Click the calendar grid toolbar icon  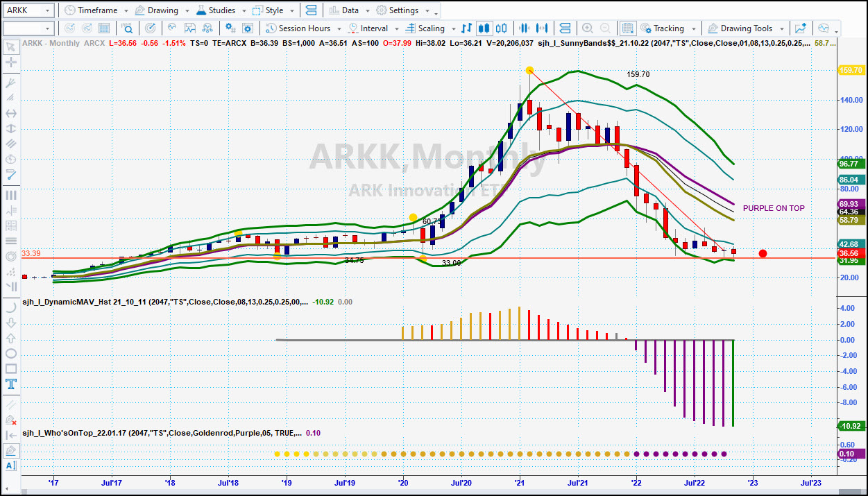point(104,28)
